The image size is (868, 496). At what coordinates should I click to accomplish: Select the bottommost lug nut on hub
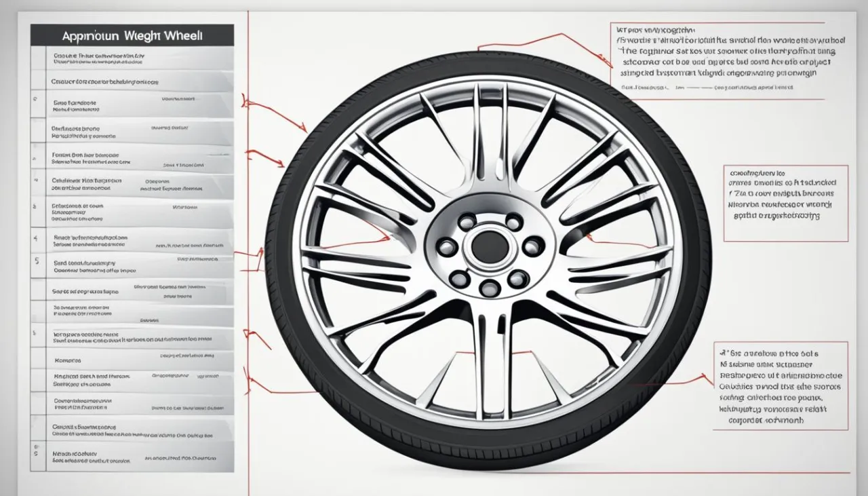pos(489,288)
